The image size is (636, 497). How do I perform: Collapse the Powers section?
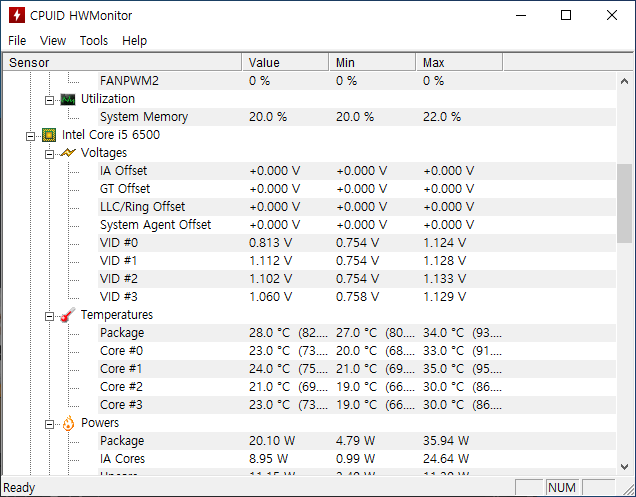49,424
